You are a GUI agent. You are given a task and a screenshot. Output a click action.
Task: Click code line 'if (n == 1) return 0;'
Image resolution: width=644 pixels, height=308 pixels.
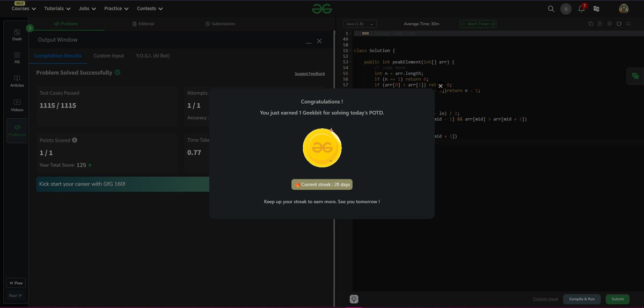point(401,79)
